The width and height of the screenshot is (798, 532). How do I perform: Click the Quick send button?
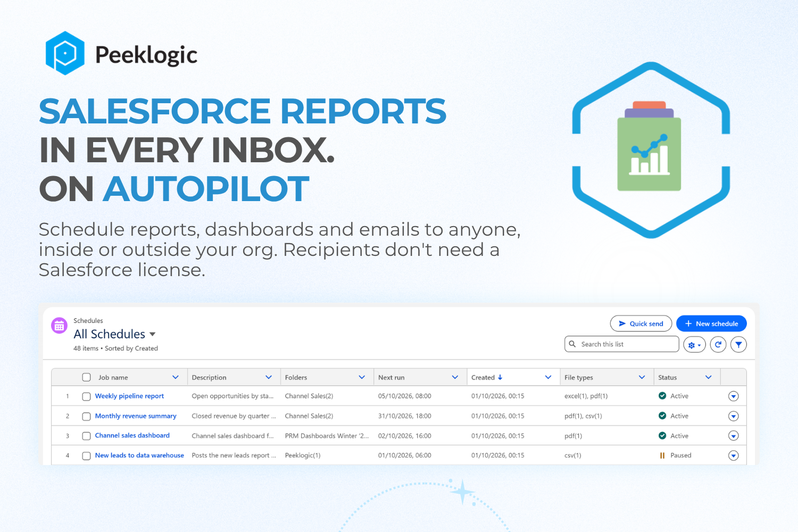tap(641, 323)
